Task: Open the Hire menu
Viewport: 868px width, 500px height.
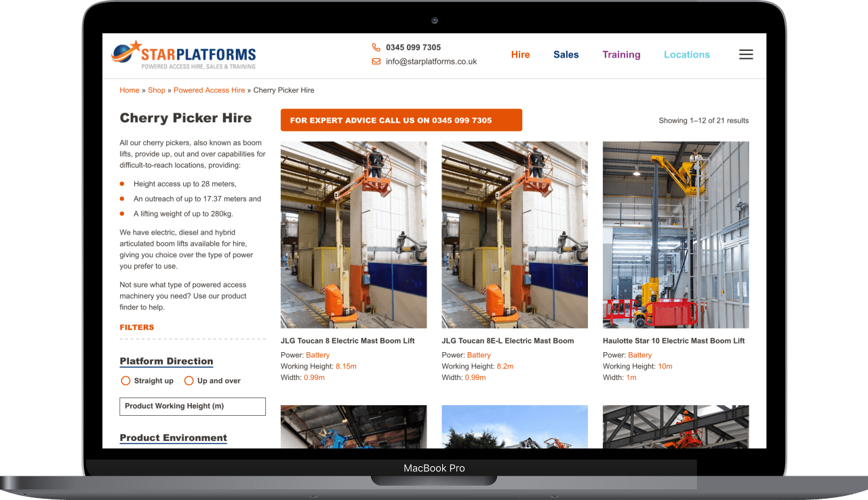Action: [x=521, y=55]
